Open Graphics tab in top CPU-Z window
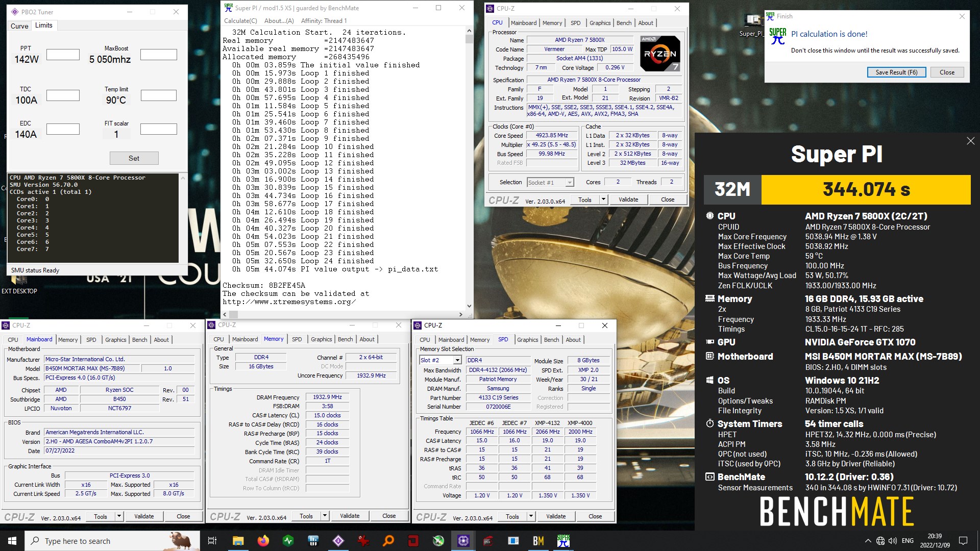 600,23
